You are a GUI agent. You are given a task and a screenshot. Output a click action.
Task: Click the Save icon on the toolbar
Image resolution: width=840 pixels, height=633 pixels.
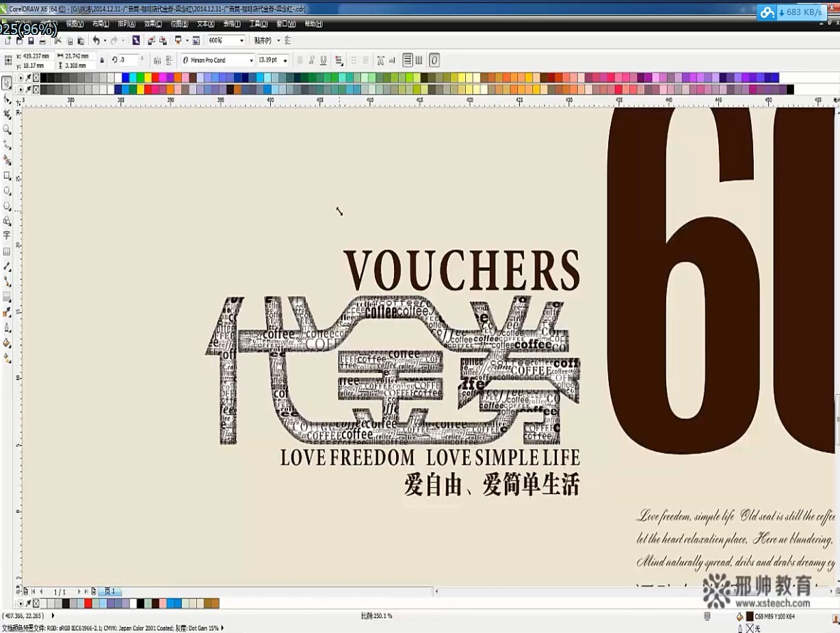point(31,40)
